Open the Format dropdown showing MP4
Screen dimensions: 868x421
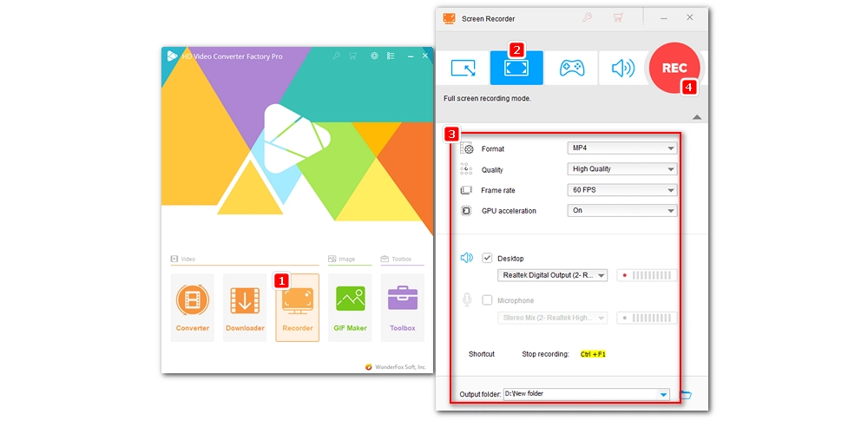(x=622, y=148)
